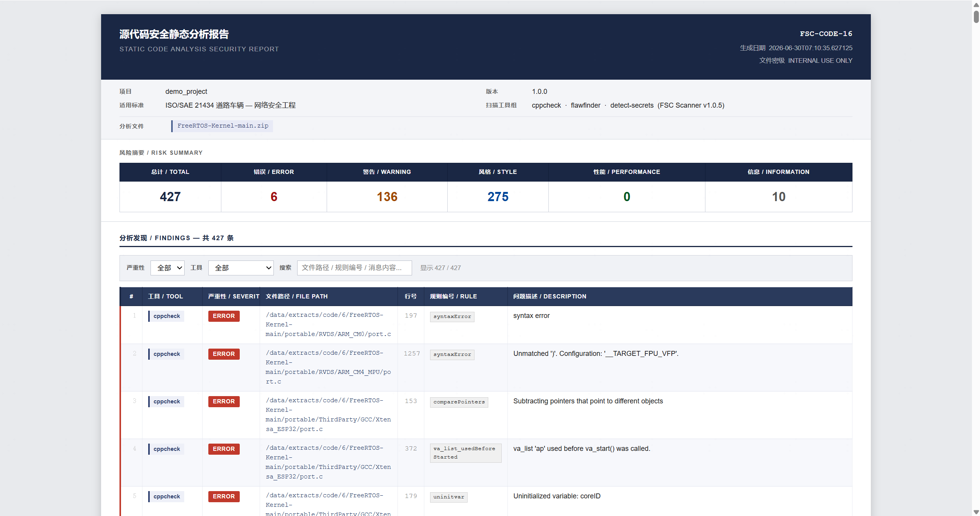Screen dimensions: 980x516
Task: Click 'syntax error' description text
Action: pyautogui.click(x=531, y=316)
